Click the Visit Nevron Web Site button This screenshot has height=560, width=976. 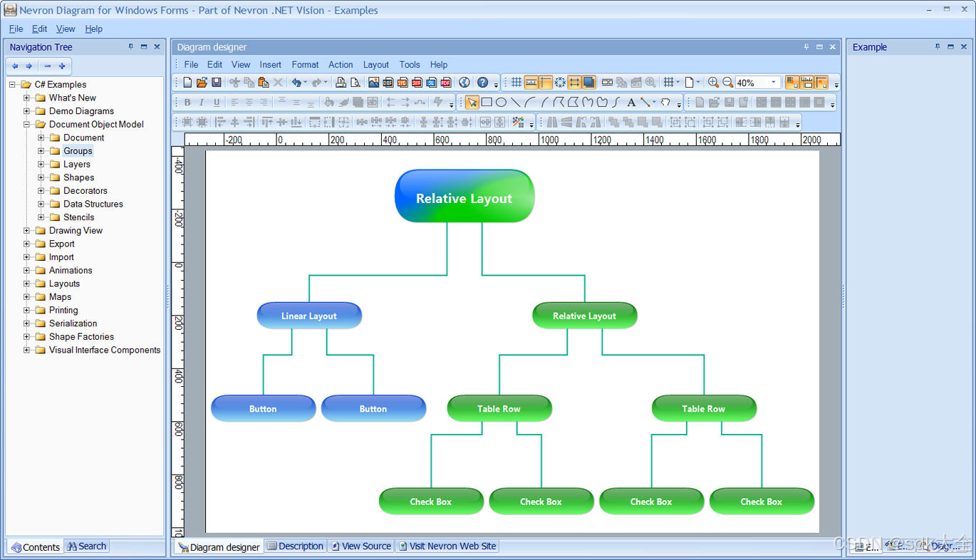click(447, 546)
